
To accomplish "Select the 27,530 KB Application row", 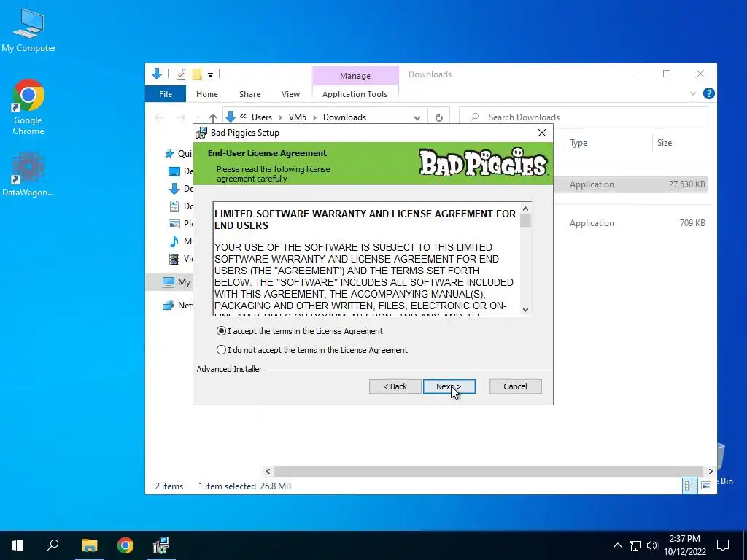I will click(631, 184).
